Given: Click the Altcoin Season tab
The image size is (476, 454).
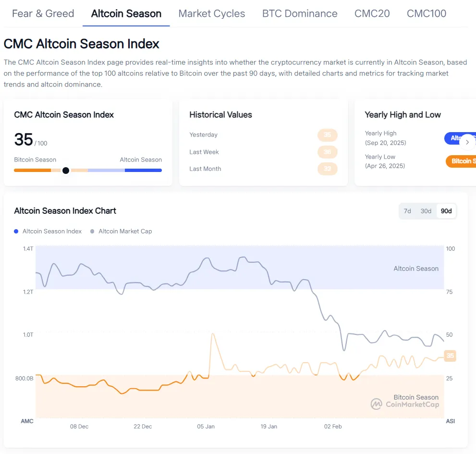Looking at the screenshot, I should (126, 13).
